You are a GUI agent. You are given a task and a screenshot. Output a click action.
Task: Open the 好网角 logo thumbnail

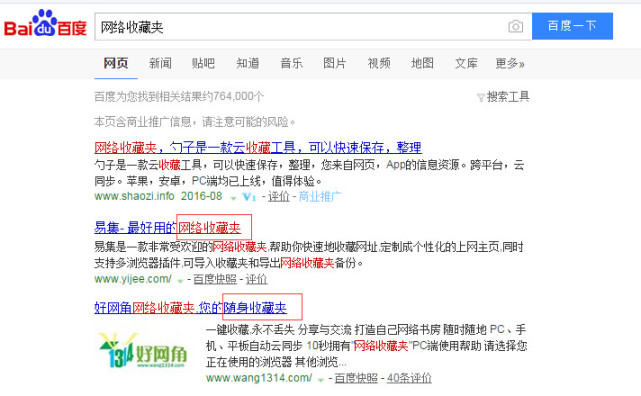coord(143,350)
